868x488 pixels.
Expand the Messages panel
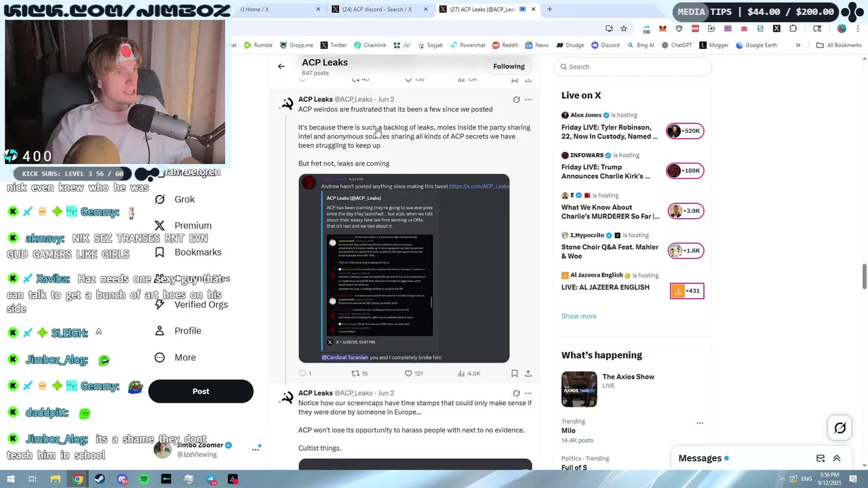(x=837, y=458)
